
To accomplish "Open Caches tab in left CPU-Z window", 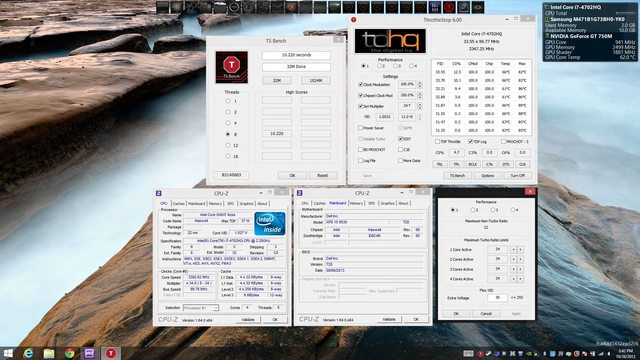I will 178,203.
